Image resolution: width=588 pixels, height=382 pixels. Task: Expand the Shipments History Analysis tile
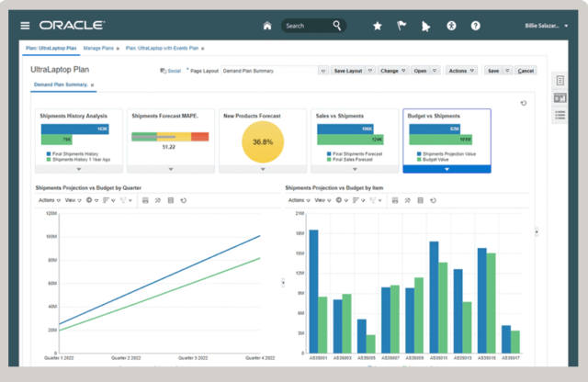click(79, 170)
